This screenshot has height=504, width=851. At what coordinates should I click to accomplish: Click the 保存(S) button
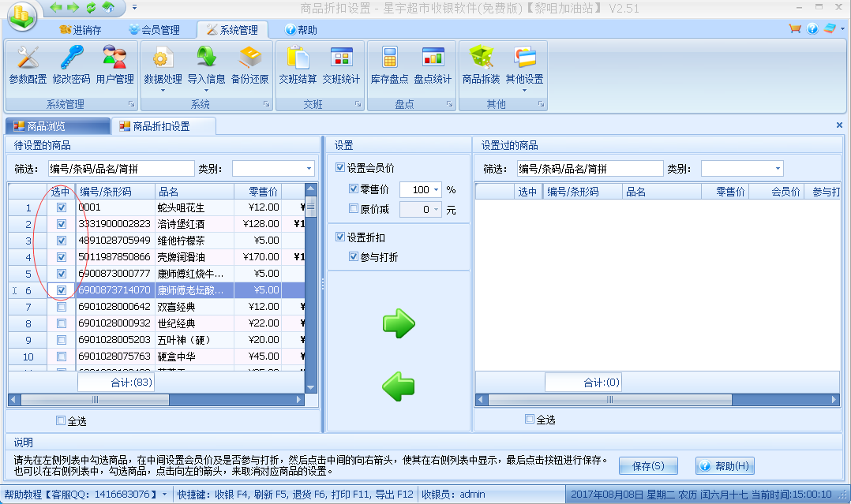tap(648, 466)
